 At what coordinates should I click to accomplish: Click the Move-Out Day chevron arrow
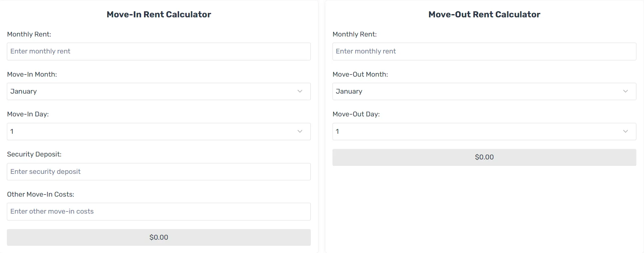pos(626,132)
